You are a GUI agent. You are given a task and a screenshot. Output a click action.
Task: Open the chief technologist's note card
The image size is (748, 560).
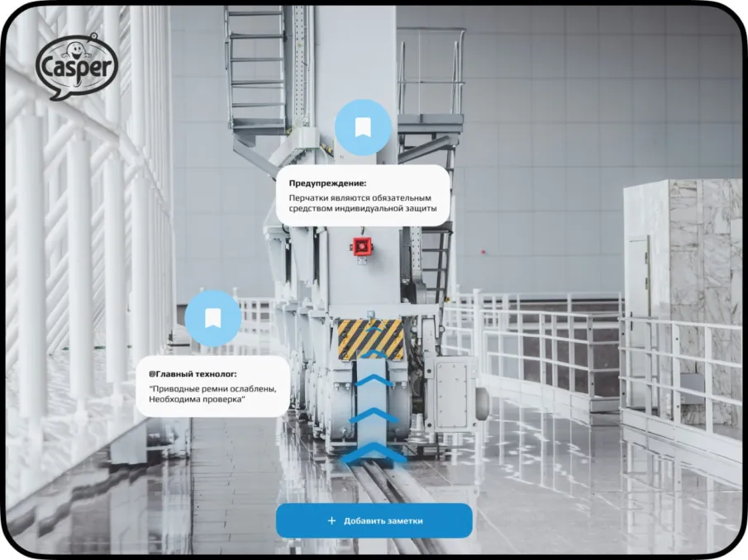212,386
